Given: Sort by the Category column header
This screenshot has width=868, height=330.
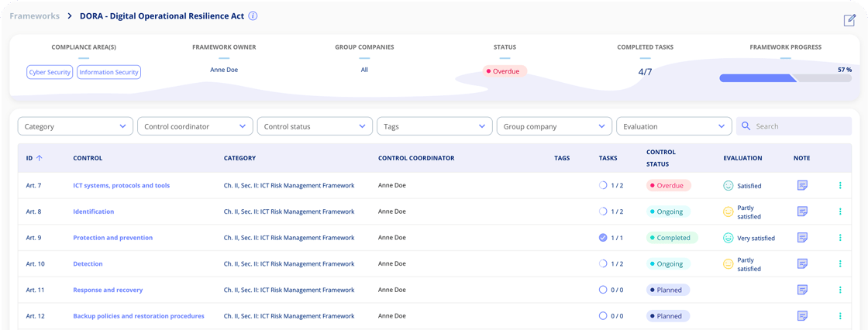Looking at the screenshot, I should click(239, 158).
